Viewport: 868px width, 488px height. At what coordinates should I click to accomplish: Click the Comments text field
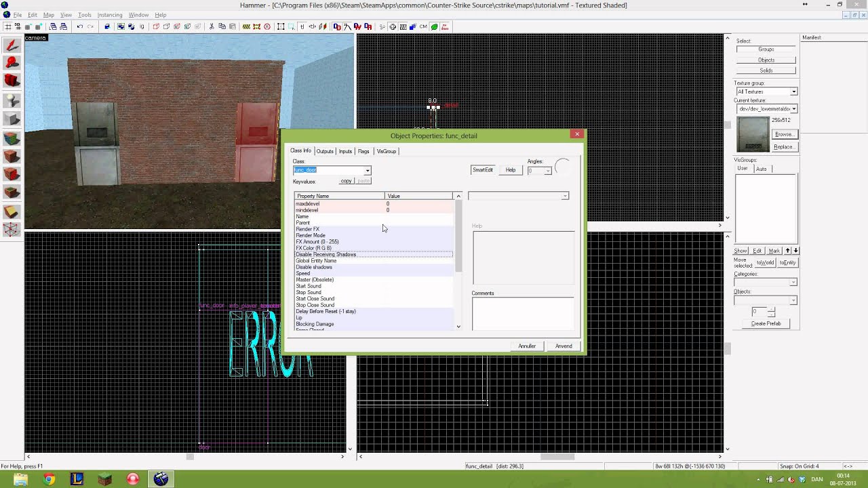tap(523, 314)
